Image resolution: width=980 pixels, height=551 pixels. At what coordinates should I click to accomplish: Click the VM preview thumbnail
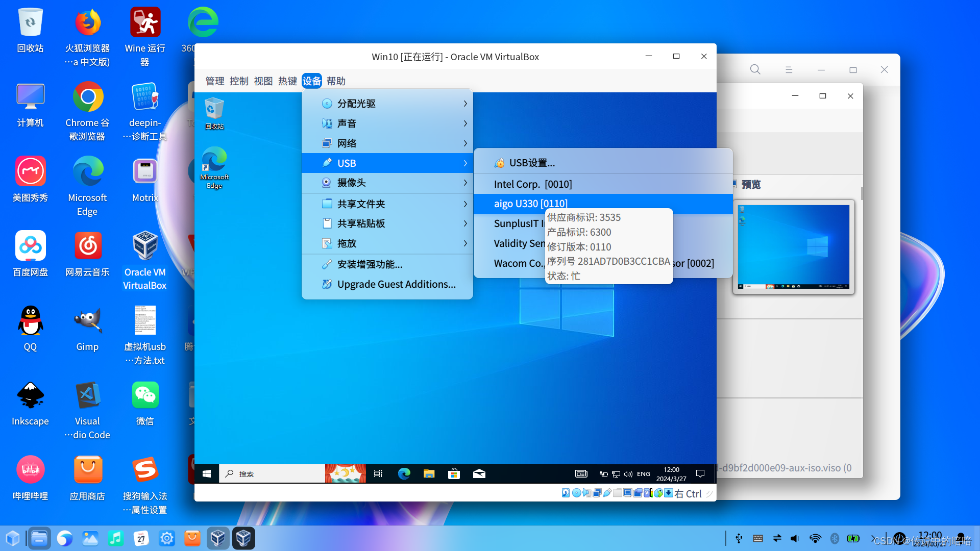(793, 246)
